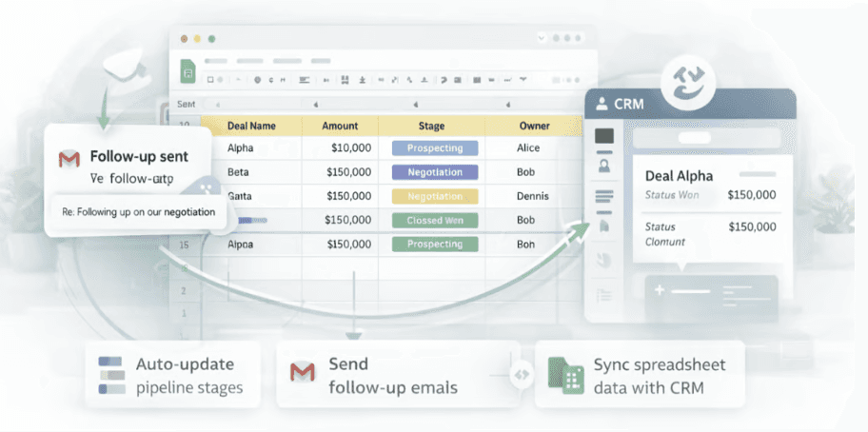Select the contact icon in CRM sidebar
868x432 pixels.
pos(603,167)
